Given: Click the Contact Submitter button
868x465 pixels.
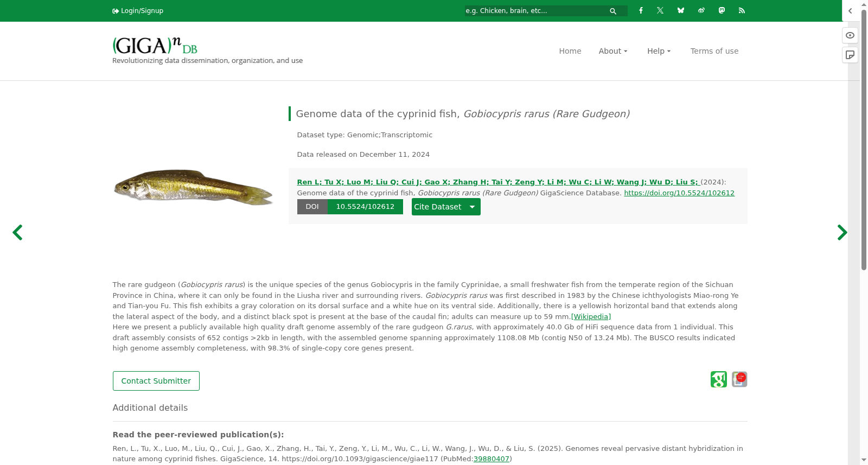Looking at the screenshot, I should [156, 381].
